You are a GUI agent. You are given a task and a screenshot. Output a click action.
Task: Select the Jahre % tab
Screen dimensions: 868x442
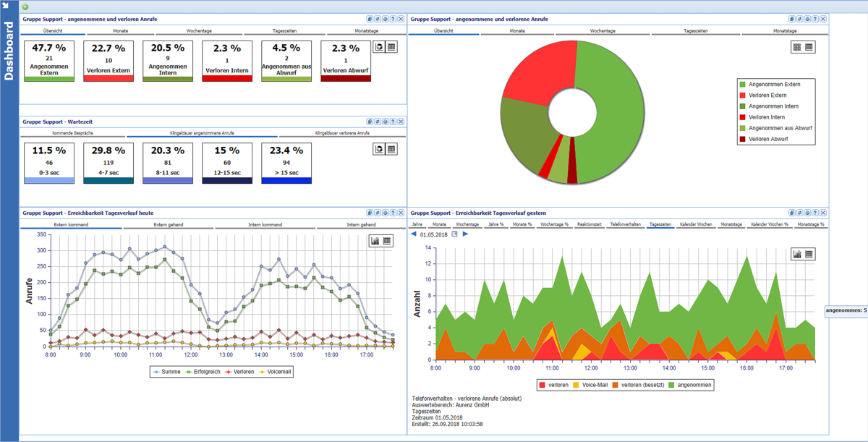(x=495, y=225)
